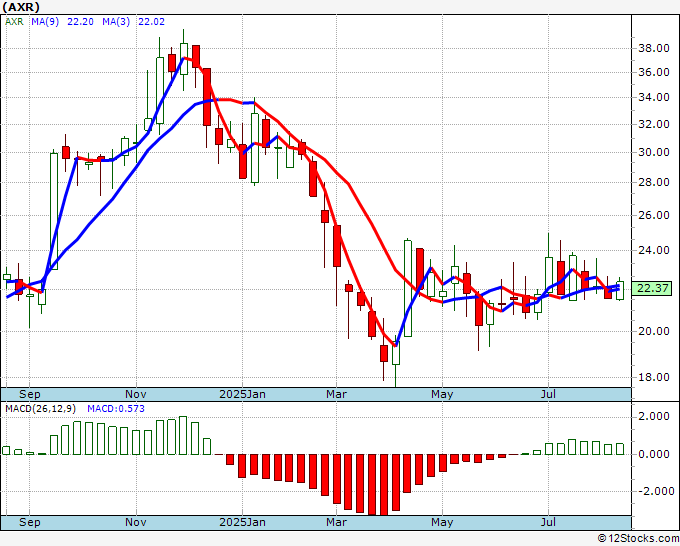Click the MACD(26,12,9) indicator label
The height and width of the screenshot is (546, 680).
point(41,409)
